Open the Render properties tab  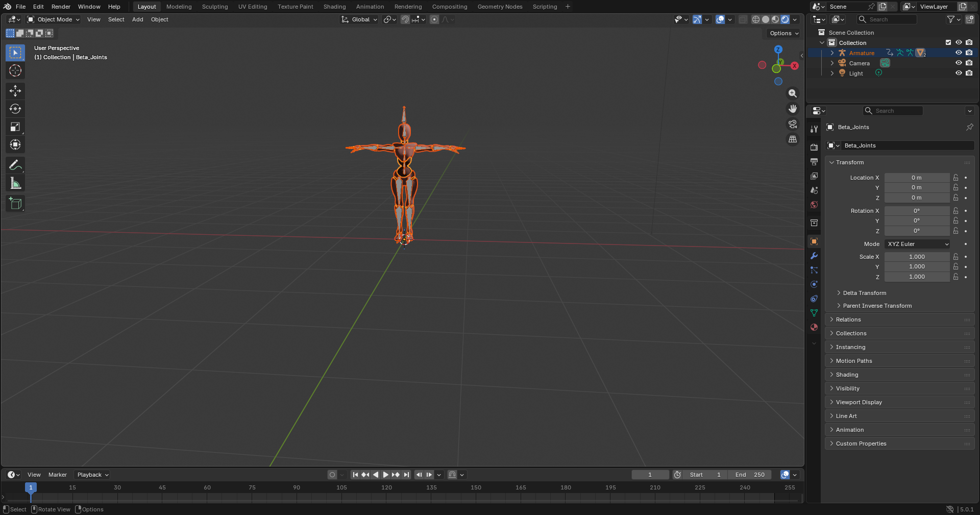point(814,148)
